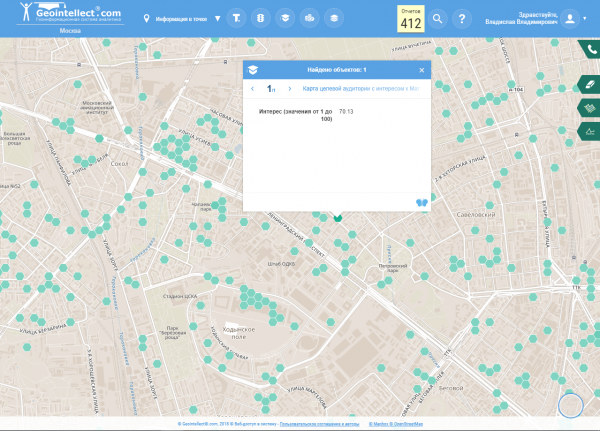Open help with the question mark icon
Viewport: 600px width, 431px height.
coord(462,19)
